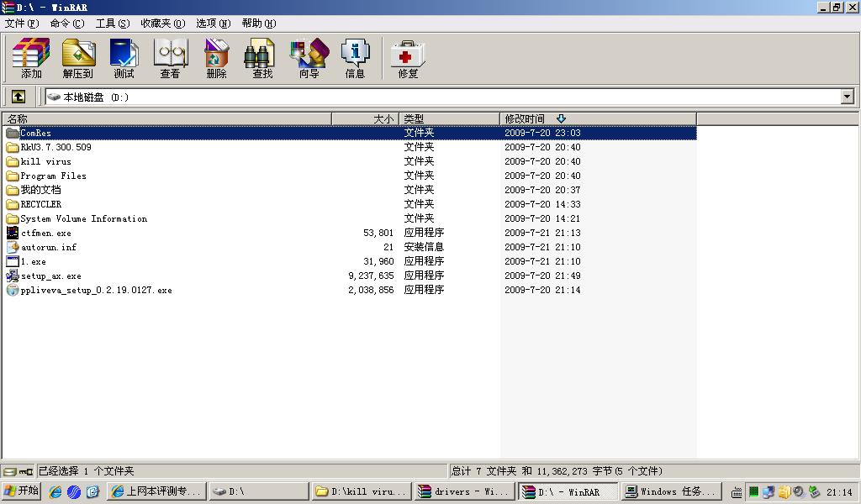Open the 文件(F) menu
The image size is (861, 504).
[x=22, y=23]
